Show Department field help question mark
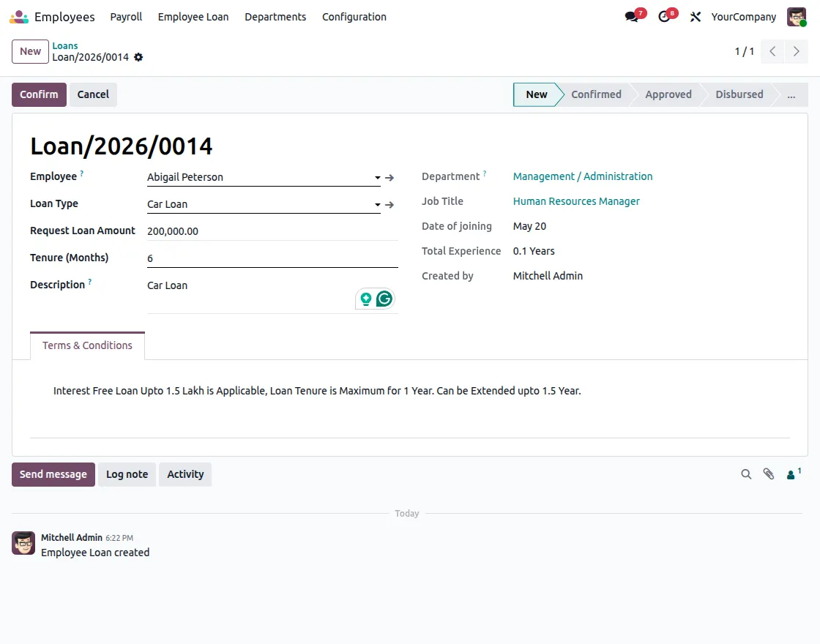This screenshot has width=820, height=644. click(484, 173)
